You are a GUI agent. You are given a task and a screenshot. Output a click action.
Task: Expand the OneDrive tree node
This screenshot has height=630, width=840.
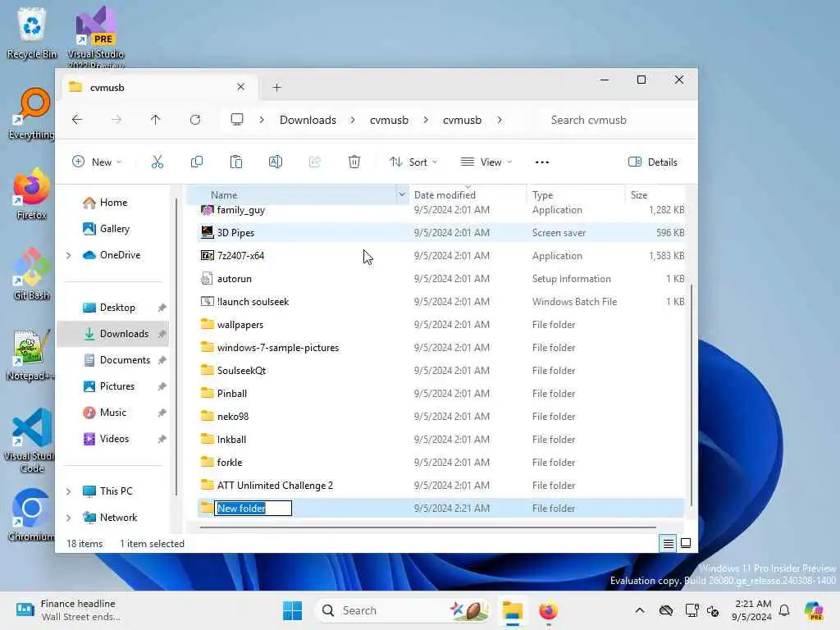point(69,255)
